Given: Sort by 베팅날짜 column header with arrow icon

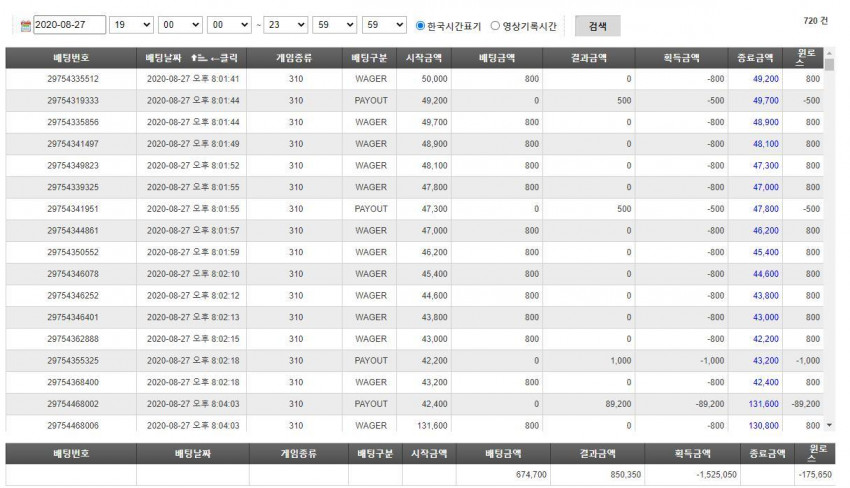Looking at the screenshot, I should pyautogui.click(x=191, y=58).
